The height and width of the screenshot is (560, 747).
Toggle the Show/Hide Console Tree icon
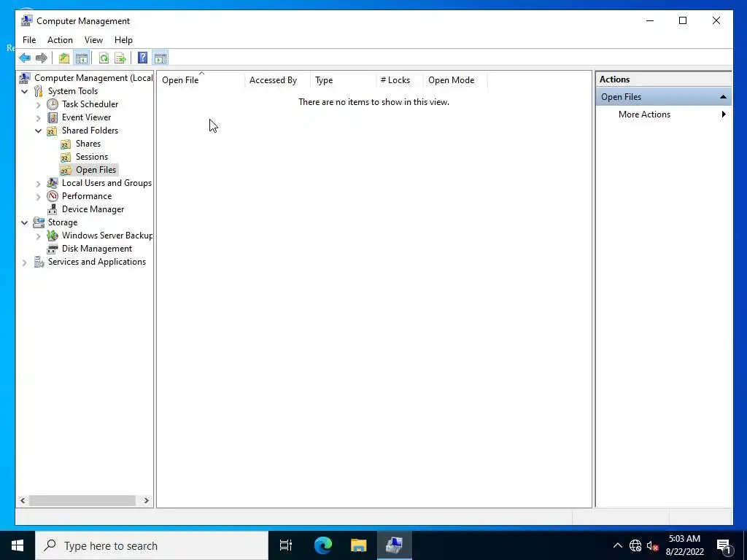pyautogui.click(x=82, y=58)
